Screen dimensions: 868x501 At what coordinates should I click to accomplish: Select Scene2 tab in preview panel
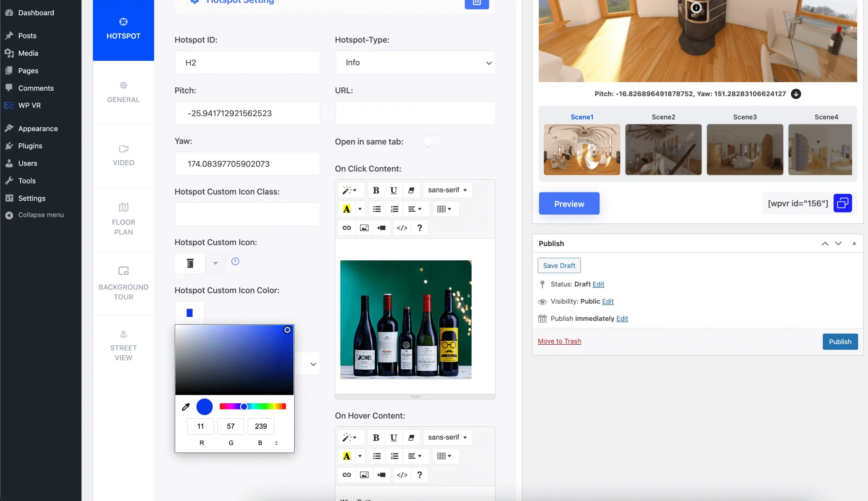[663, 117]
